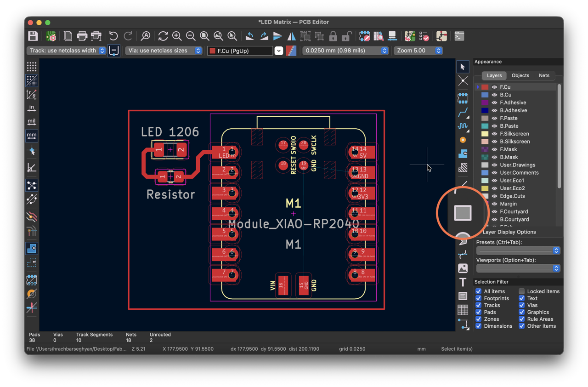Open the Presets dropdown
Screen dimensions: 588x387
point(518,250)
